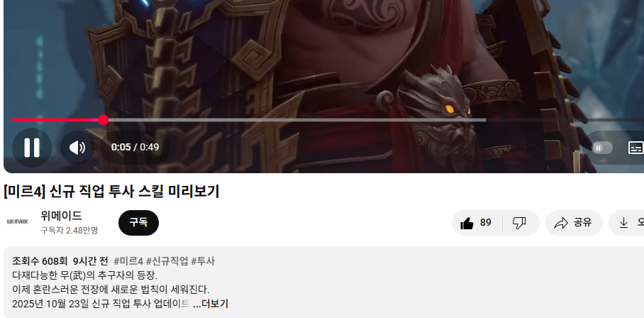Subscribe using the 구독 button
This screenshot has height=318, width=644.
click(x=138, y=223)
